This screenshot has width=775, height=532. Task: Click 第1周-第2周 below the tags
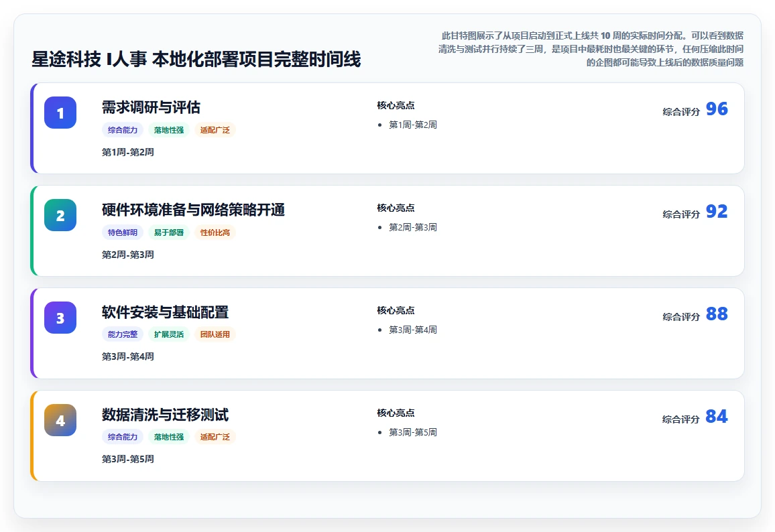pyautogui.click(x=127, y=152)
